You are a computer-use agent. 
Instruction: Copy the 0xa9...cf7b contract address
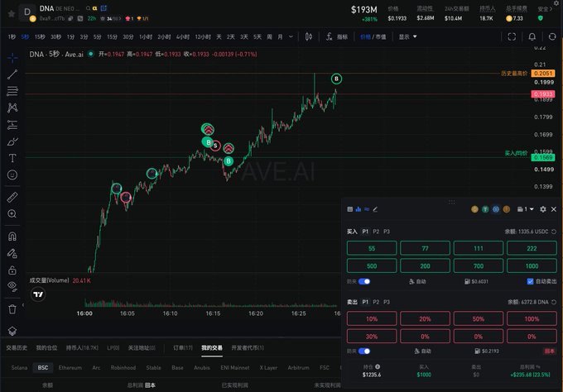pyautogui.click(x=70, y=18)
